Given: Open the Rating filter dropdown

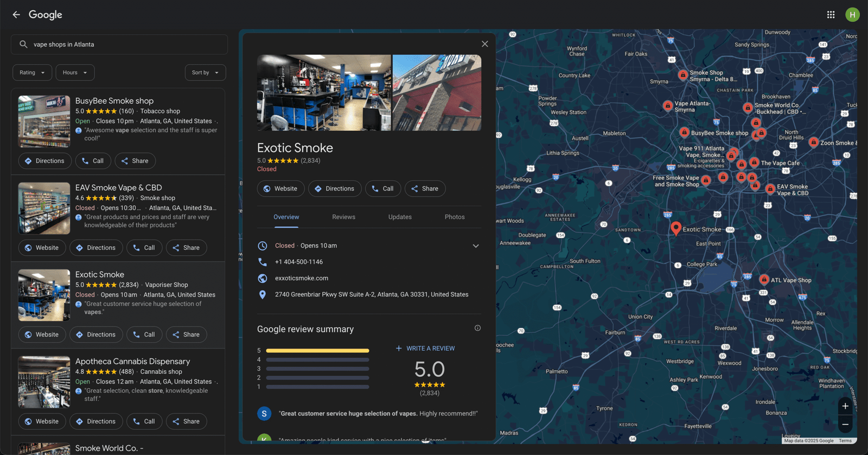Looking at the screenshot, I should point(33,73).
